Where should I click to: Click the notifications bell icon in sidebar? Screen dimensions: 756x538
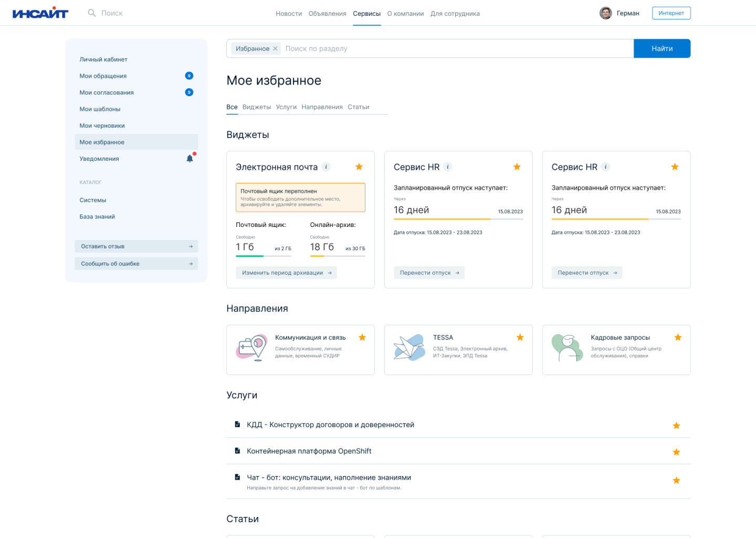click(190, 159)
